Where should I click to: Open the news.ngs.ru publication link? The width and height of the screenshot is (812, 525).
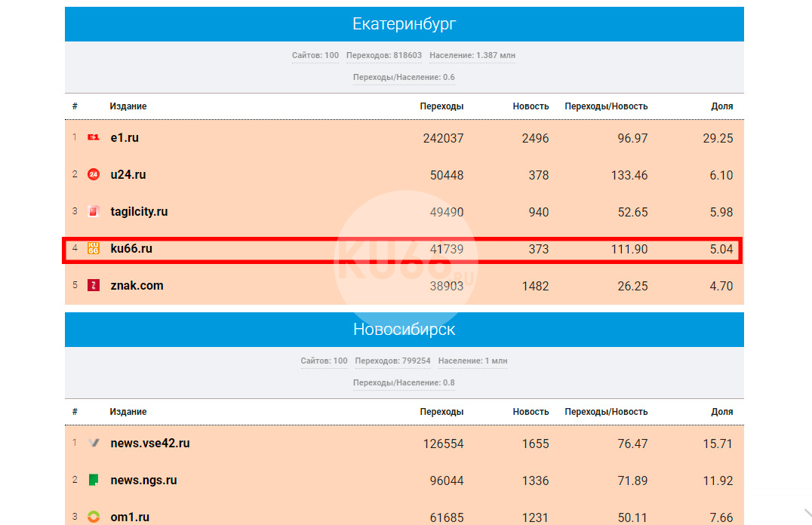click(143, 480)
